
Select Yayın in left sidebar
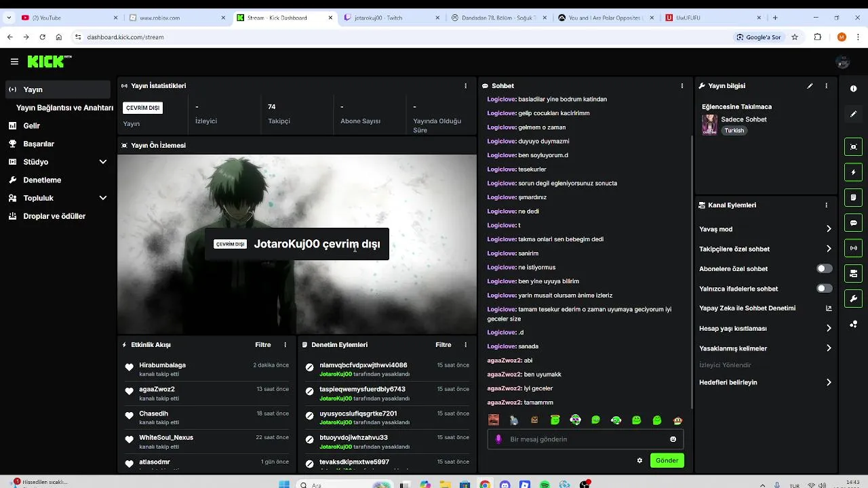pyautogui.click(x=57, y=89)
